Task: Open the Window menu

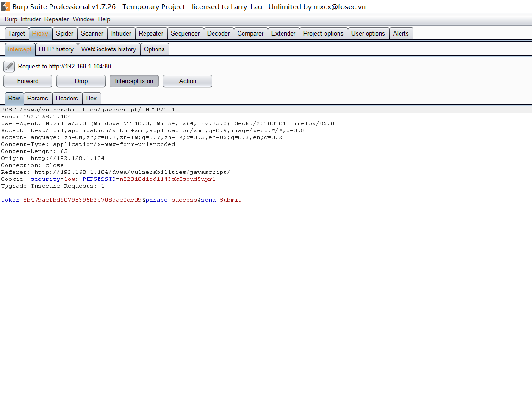Action: 83,19
